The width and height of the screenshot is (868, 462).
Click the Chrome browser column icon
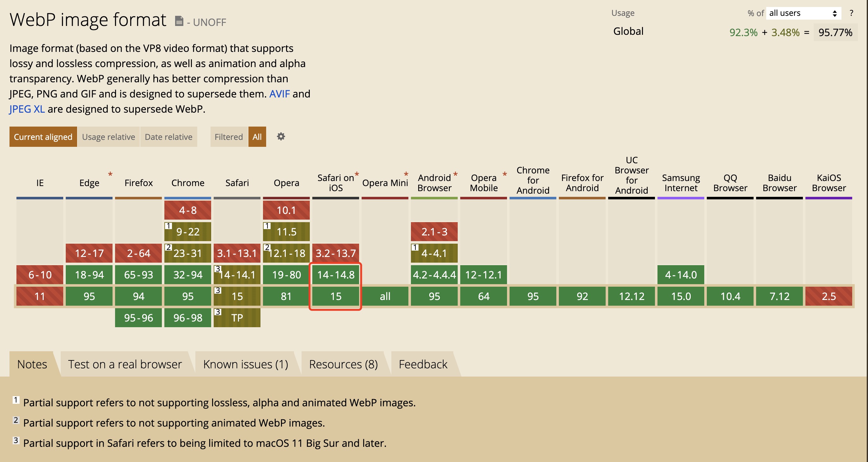pyautogui.click(x=187, y=183)
